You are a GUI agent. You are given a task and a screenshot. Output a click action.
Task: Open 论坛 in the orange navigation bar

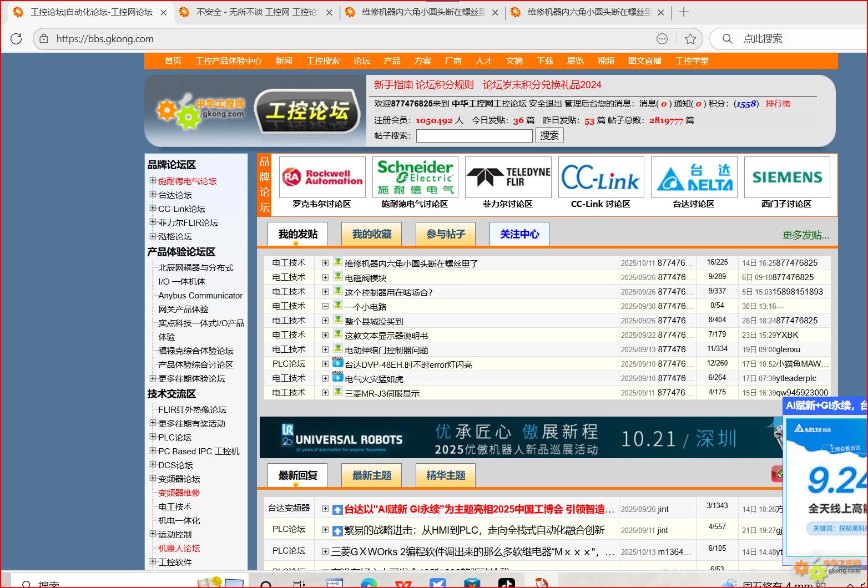361,61
